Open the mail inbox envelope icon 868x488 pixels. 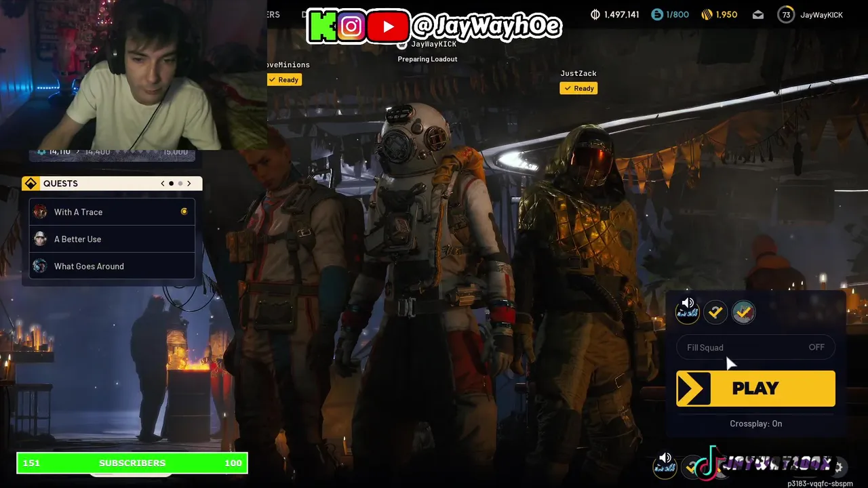[758, 15]
